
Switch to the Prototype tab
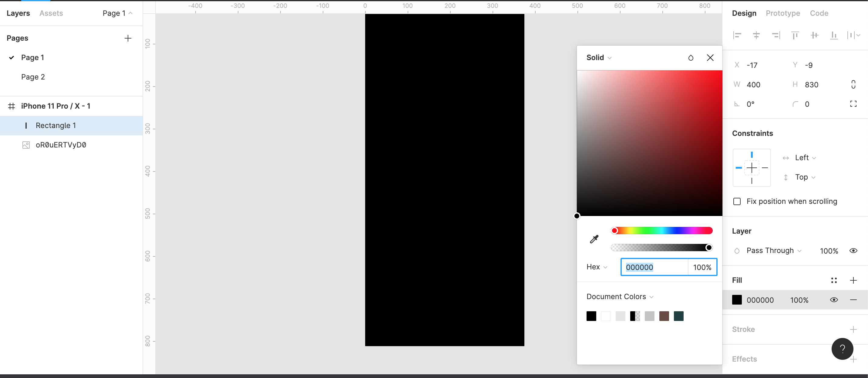point(782,13)
